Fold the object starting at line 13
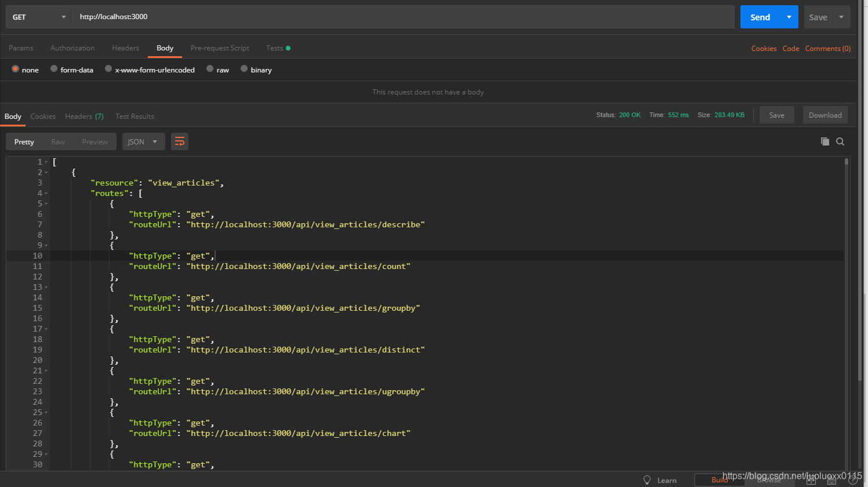 click(x=46, y=288)
